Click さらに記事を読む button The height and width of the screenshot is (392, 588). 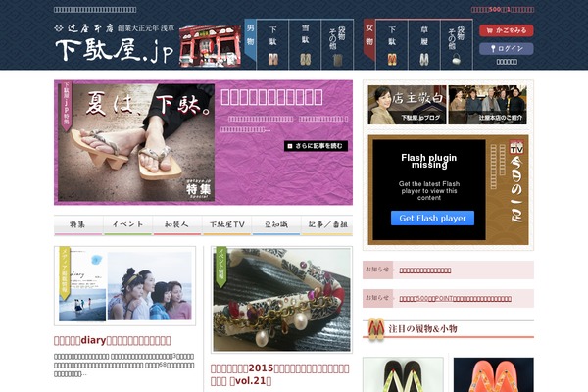(316, 146)
